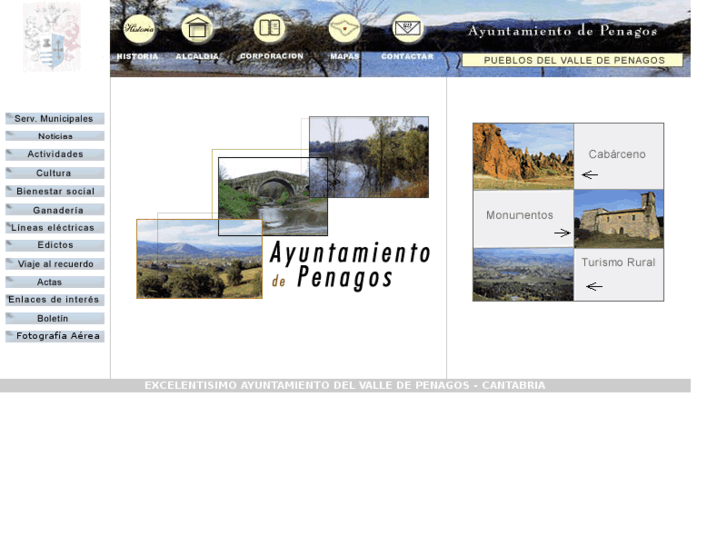
Task: Open the HISTORIA text link
Action: [137, 57]
